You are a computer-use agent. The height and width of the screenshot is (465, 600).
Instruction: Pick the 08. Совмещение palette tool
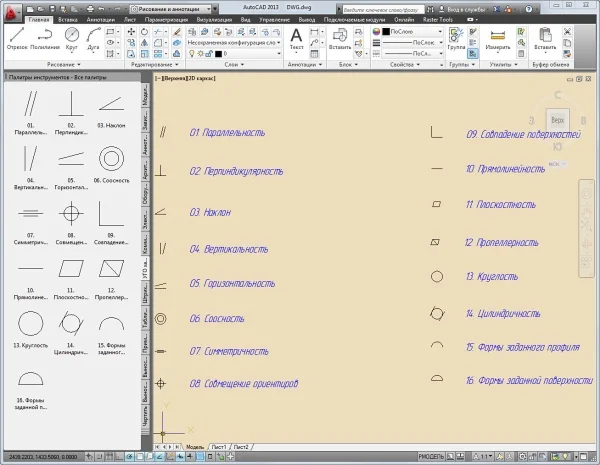click(71, 222)
